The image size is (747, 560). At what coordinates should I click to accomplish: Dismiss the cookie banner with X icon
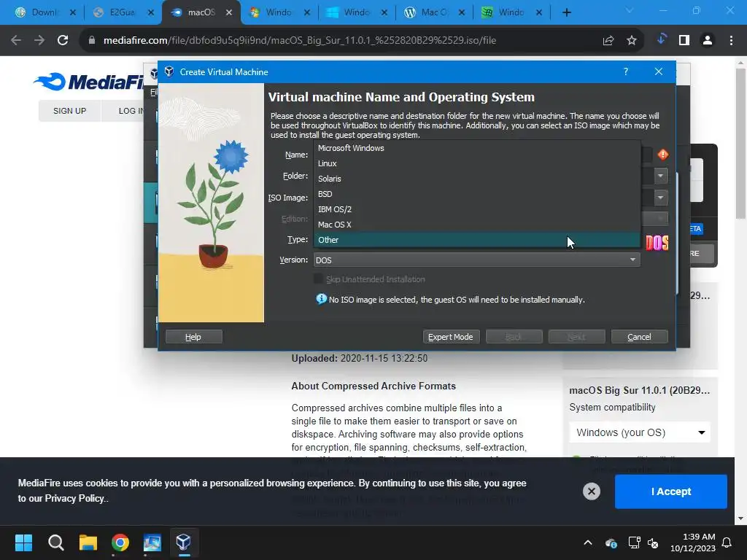tap(591, 491)
